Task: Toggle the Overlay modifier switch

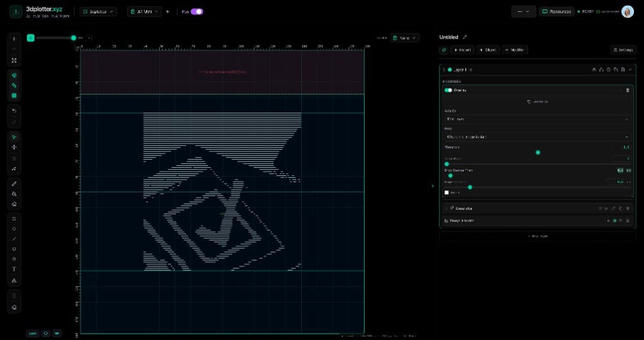Action: tap(448, 90)
